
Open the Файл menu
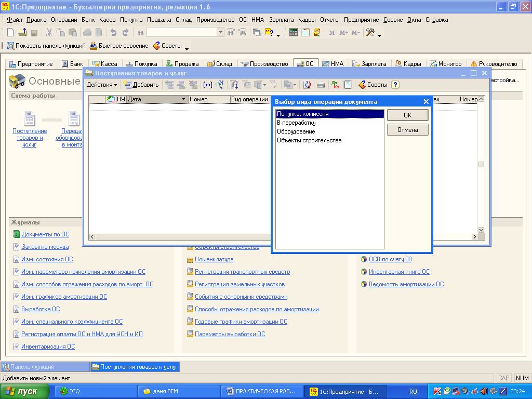14,20
